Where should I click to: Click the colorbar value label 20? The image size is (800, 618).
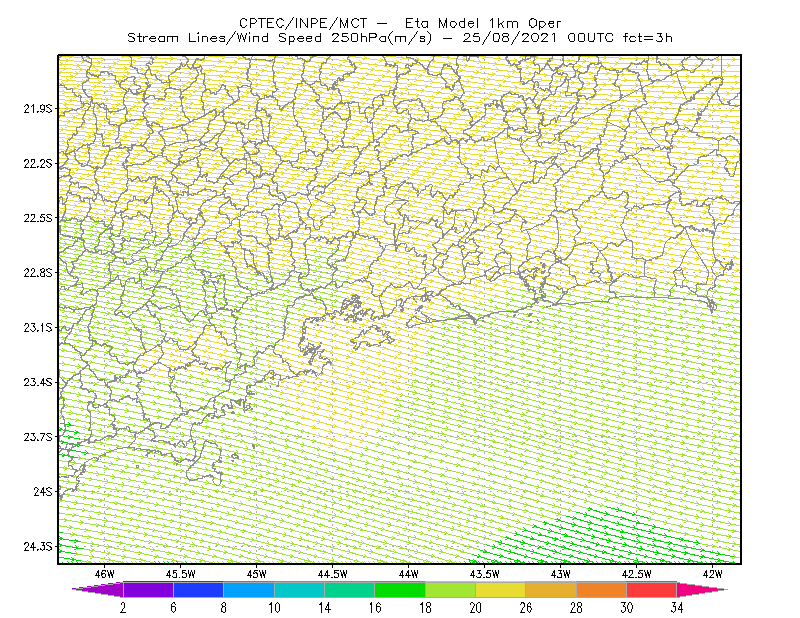[476, 608]
